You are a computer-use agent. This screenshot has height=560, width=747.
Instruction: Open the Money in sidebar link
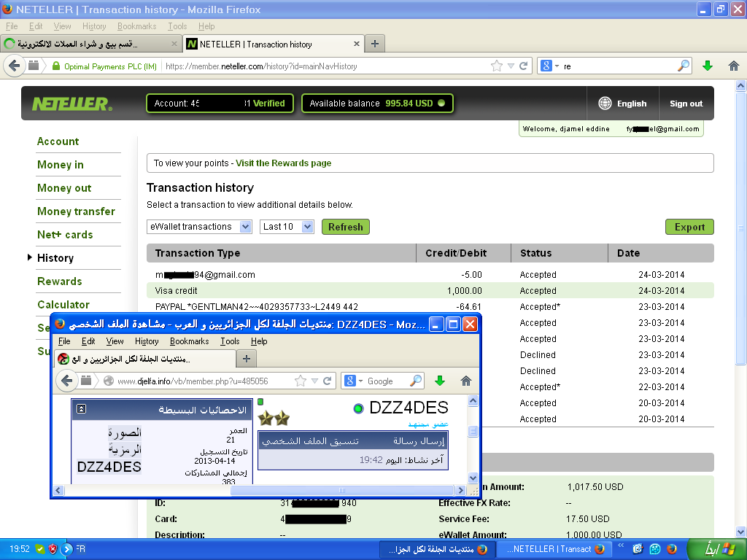[61, 165]
